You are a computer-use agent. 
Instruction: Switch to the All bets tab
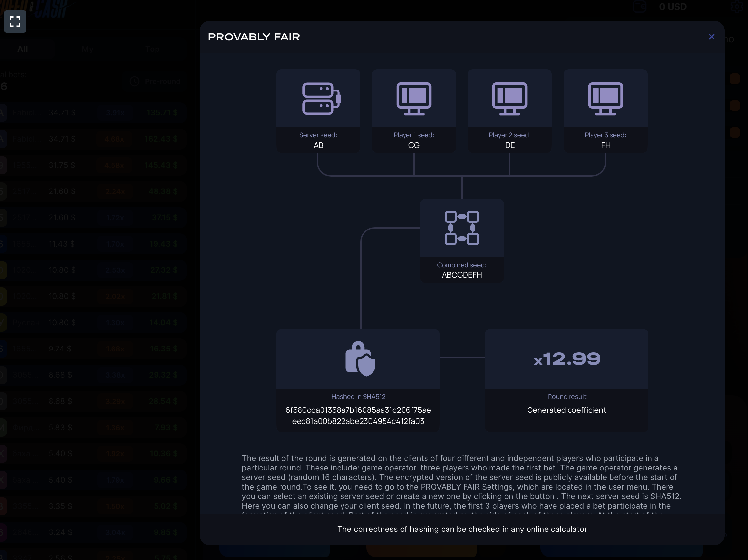coord(23,49)
